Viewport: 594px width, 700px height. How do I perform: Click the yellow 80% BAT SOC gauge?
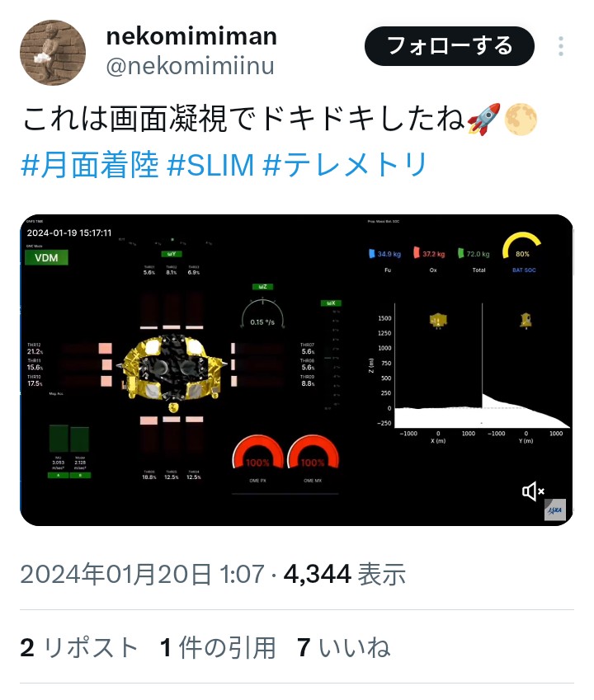pos(522,247)
